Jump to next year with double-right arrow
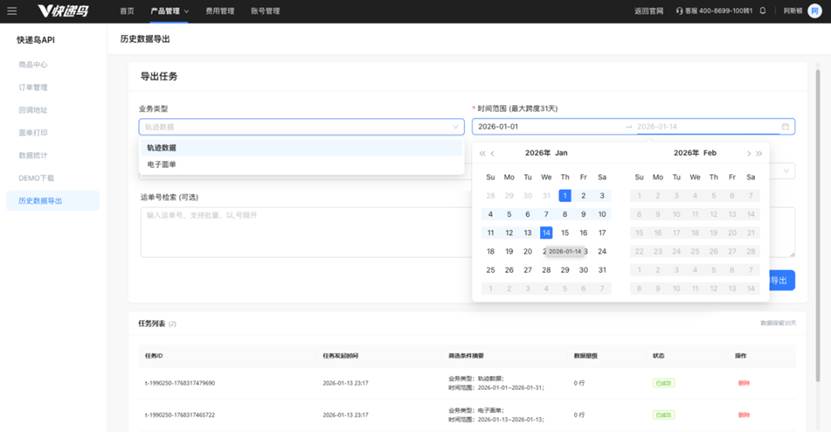The height and width of the screenshot is (432, 831). pyautogui.click(x=759, y=153)
